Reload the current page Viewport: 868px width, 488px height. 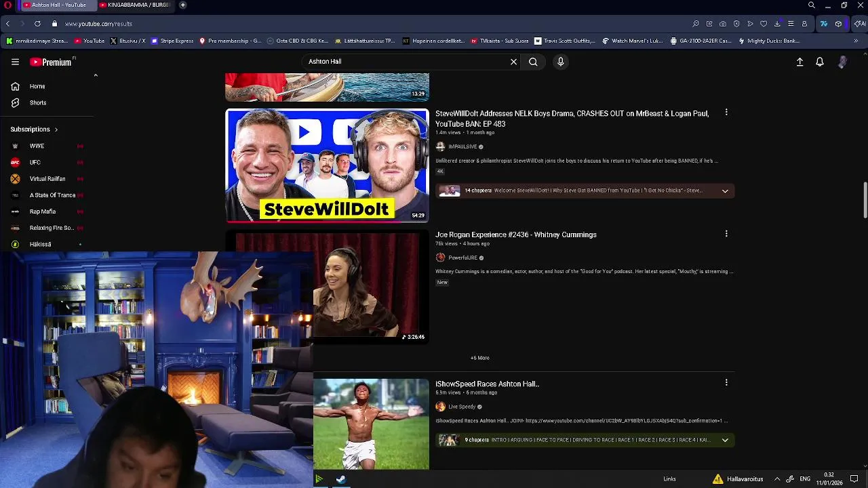pos(37,24)
